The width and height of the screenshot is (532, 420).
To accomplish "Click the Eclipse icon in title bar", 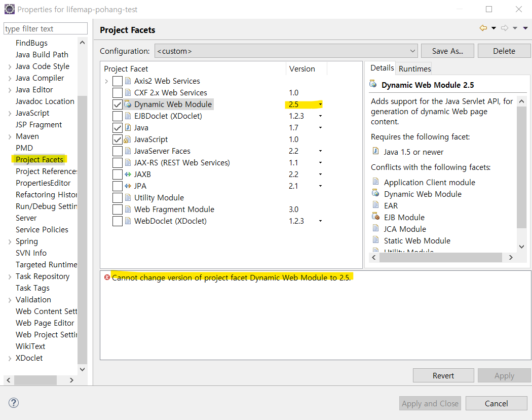I will [x=10, y=9].
